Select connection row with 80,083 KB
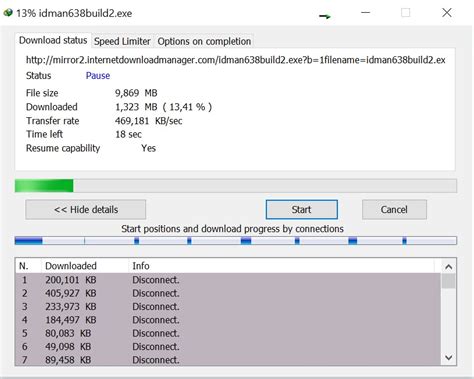The image size is (474, 379). tap(228, 333)
